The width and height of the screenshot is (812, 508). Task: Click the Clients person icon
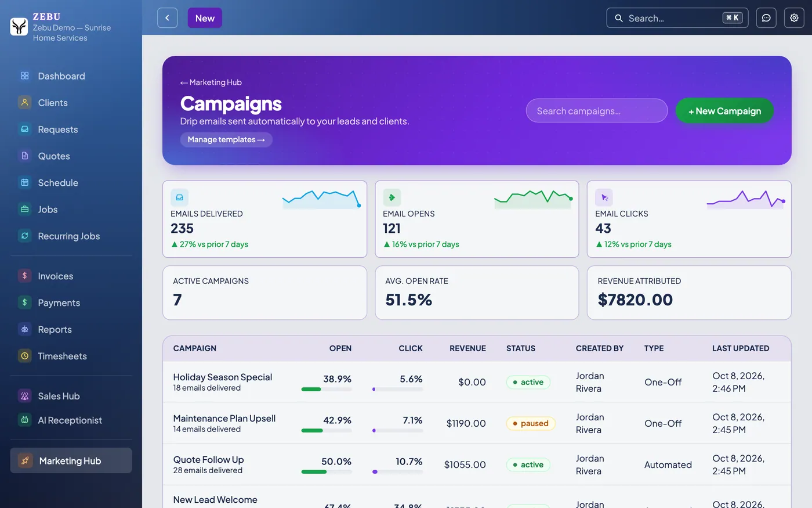pyautogui.click(x=24, y=103)
